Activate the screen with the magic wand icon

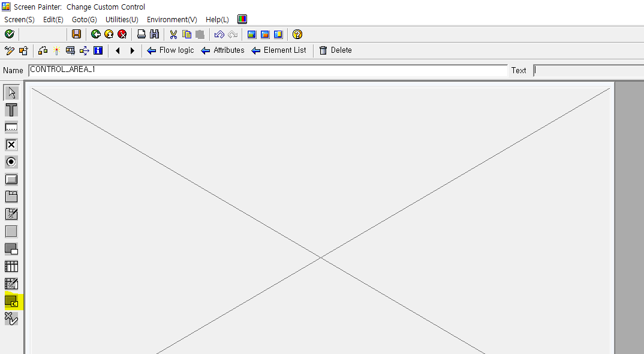[57, 50]
